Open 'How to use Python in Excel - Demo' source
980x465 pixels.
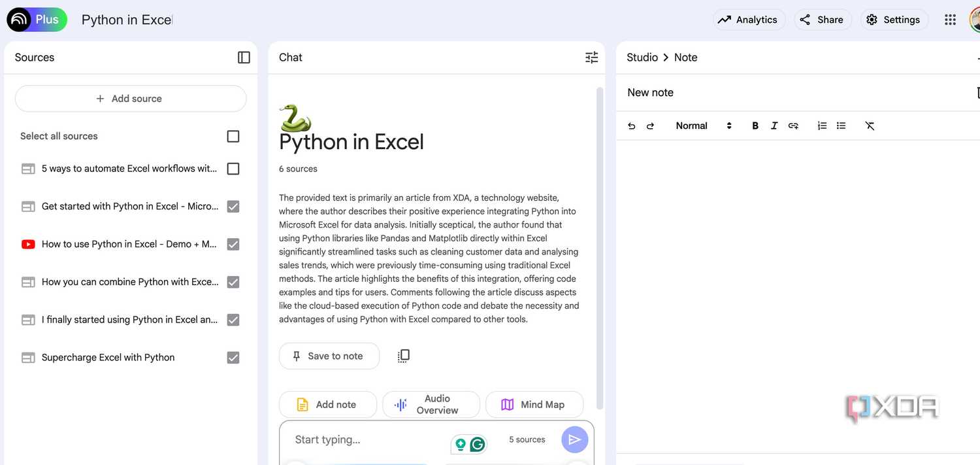129,244
